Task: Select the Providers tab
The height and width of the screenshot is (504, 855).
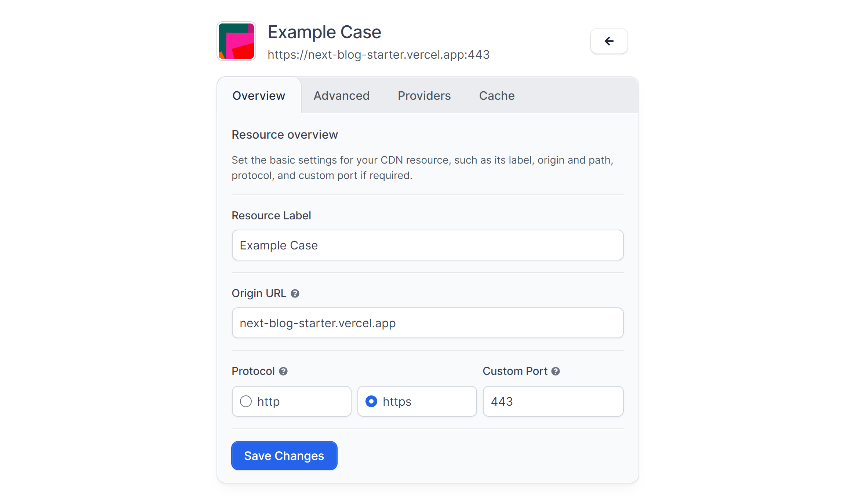Action: (x=424, y=95)
